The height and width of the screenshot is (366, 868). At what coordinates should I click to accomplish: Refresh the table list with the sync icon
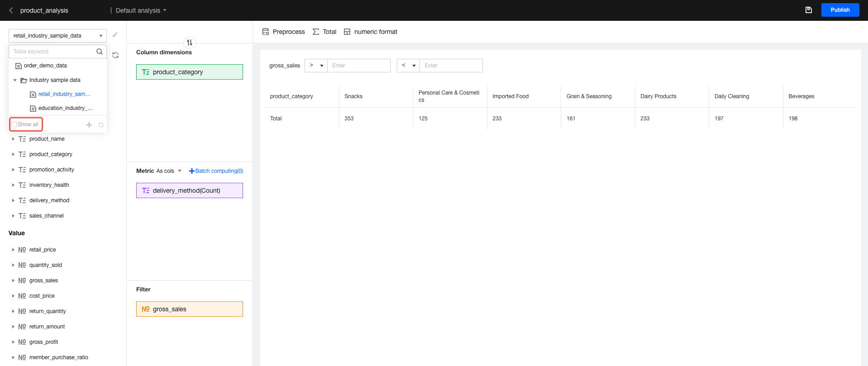pyautogui.click(x=115, y=55)
